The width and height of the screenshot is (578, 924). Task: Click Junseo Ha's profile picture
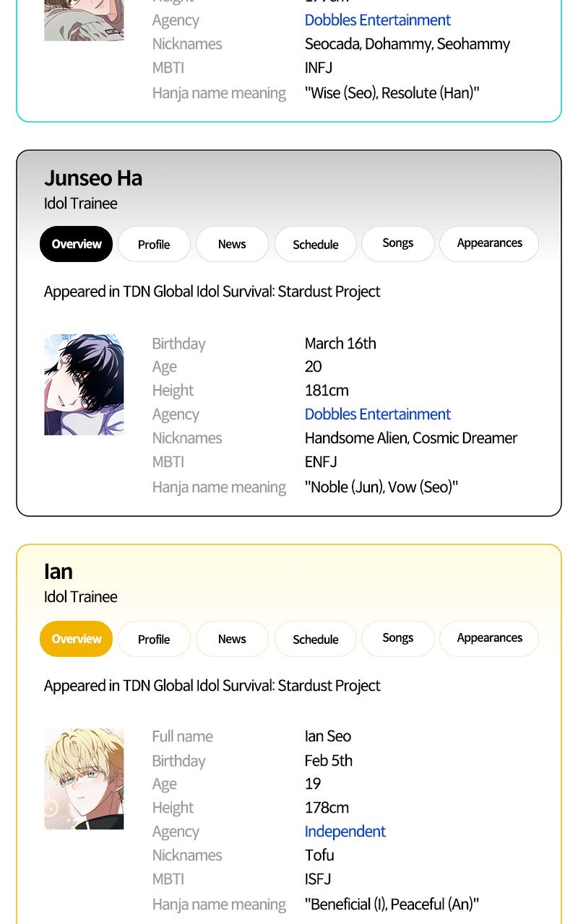[x=84, y=385]
